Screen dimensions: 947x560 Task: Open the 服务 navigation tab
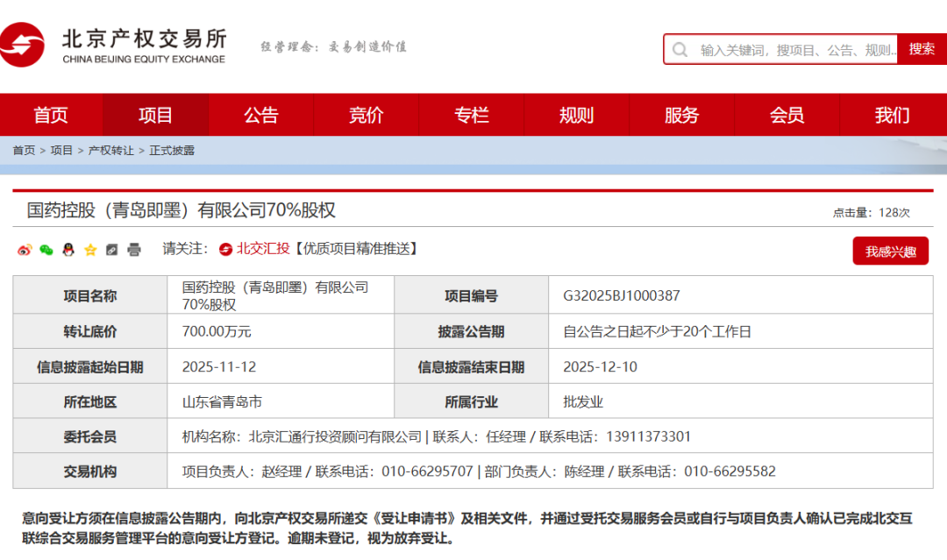[681, 115]
